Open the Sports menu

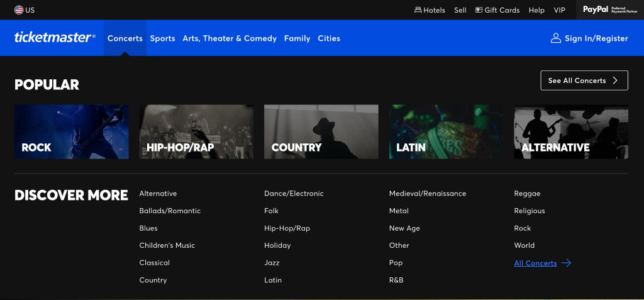click(163, 38)
